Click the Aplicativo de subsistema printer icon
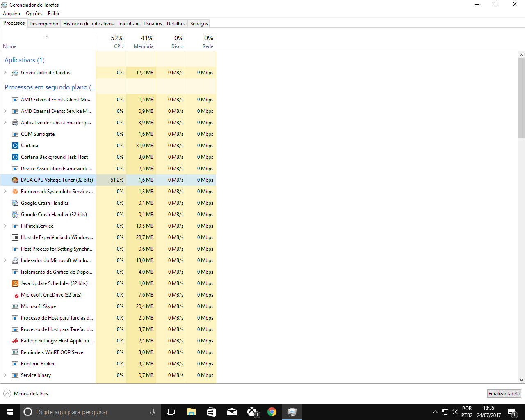The height and width of the screenshot is (420, 525). click(x=15, y=123)
